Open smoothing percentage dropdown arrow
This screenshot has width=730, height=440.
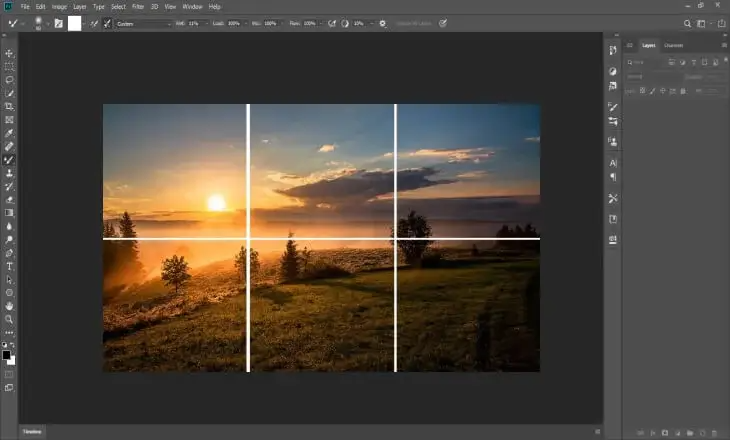372,23
